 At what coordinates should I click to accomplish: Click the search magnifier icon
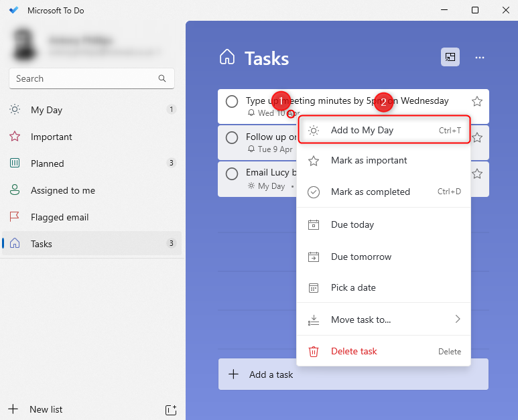coord(162,78)
